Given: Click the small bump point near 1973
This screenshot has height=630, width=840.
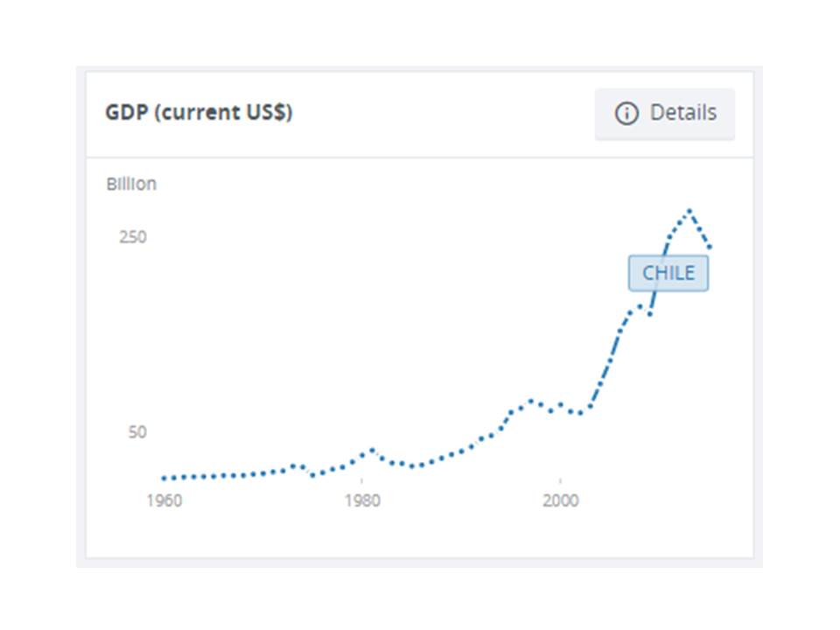Looking at the screenshot, I should pos(293,466).
